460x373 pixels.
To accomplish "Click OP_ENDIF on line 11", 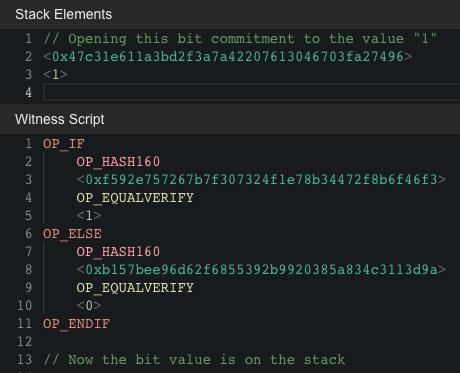I will pyautogui.click(x=76, y=324).
